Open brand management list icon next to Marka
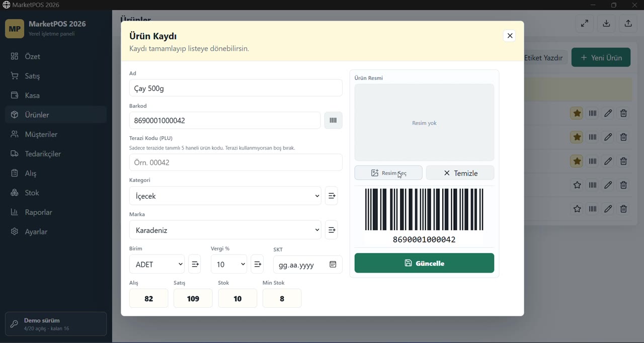This screenshot has height=343, width=644. click(332, 230)
